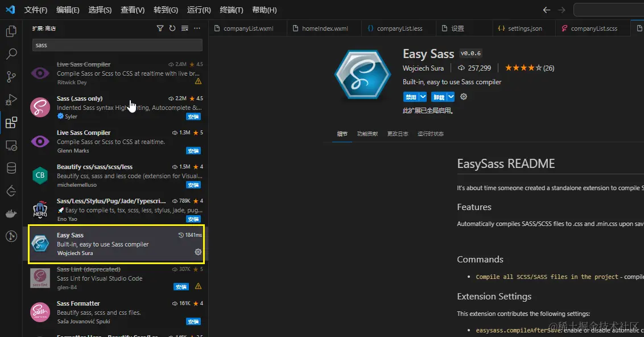The height and width of the screenshot is (337, 644).
Task: Open the Run and Debug view
Action: [x=11, y=100]
